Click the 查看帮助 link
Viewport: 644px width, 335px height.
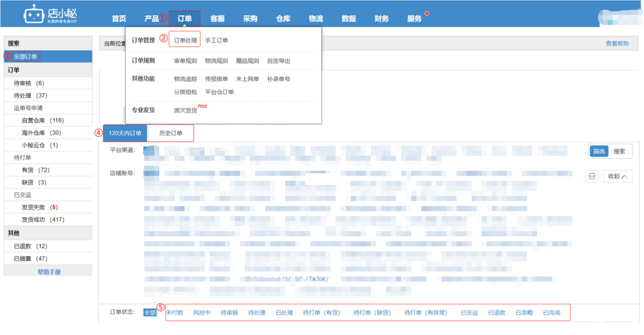[x=617, y=43]
